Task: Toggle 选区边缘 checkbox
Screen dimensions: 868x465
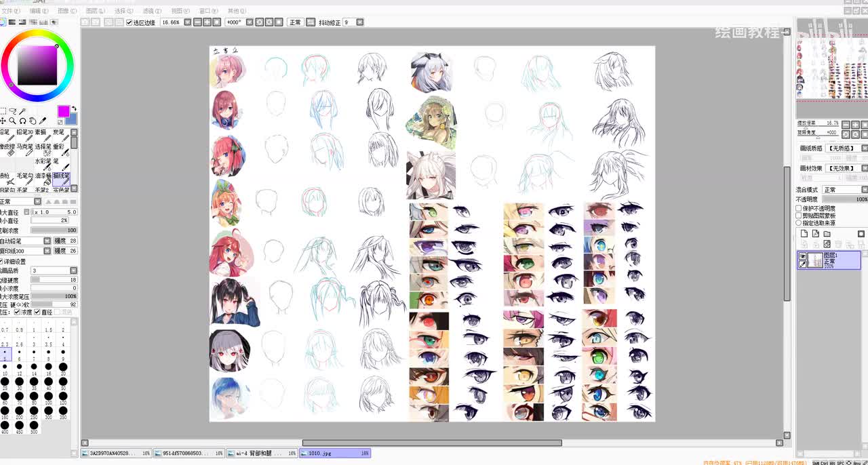Action: point(130,22)
